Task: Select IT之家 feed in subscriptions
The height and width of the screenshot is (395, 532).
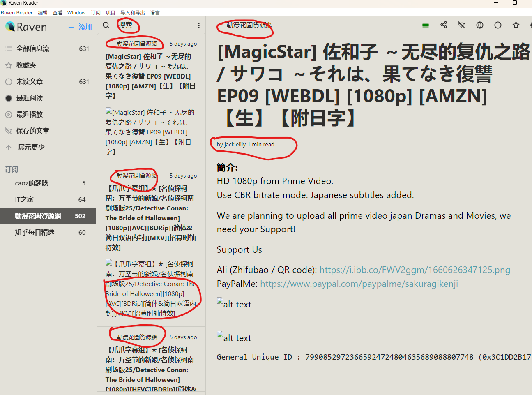Action: tap(24, 199)
